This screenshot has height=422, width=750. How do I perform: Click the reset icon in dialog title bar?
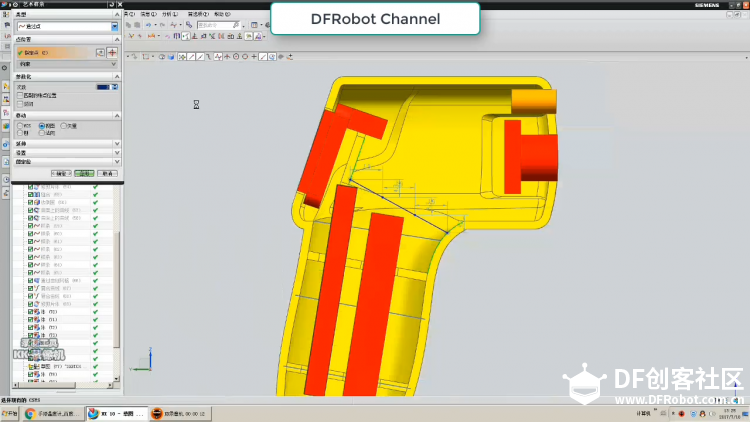click(111, 4)
